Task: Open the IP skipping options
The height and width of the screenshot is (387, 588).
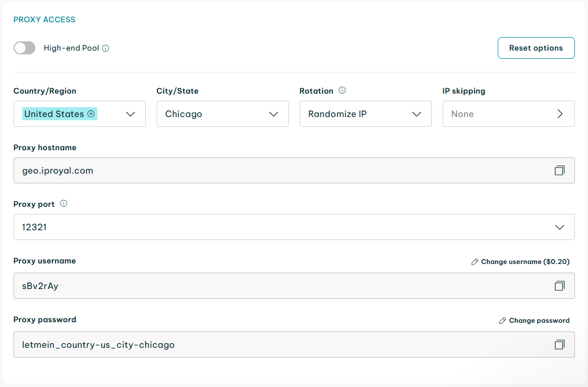Action: tap(509, 114)
